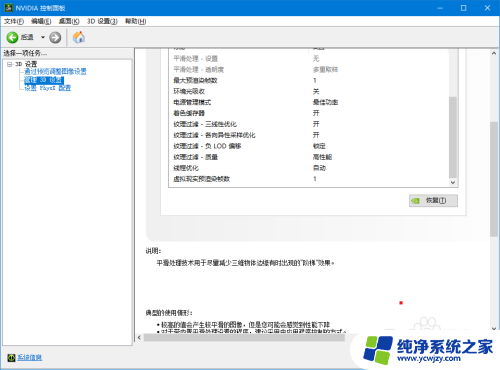Image resolution: width=500 pixels, height=370 pixels.
Task: Open the 环境光吸收 value 关
Action: click(x=316, y=91)
